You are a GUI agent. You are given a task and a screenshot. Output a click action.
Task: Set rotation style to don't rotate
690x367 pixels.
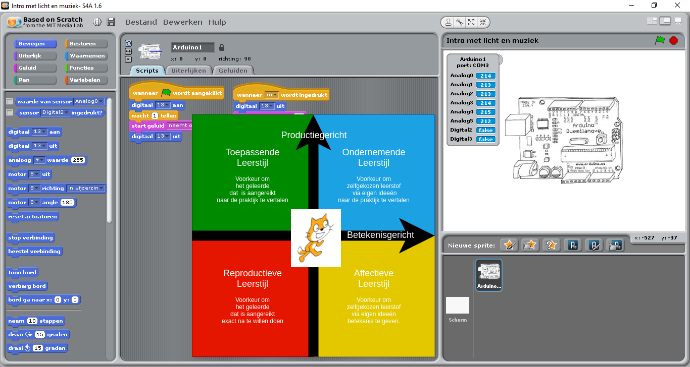[128, 59]
